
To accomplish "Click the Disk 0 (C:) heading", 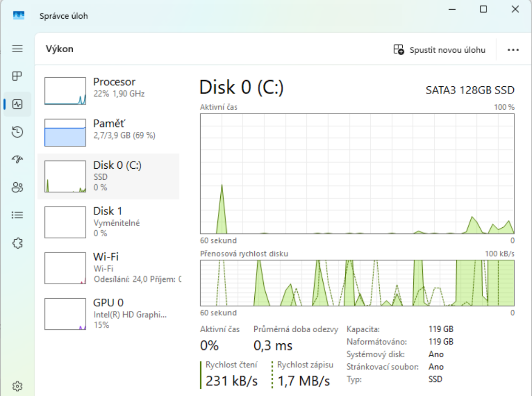I will [242, 87].
